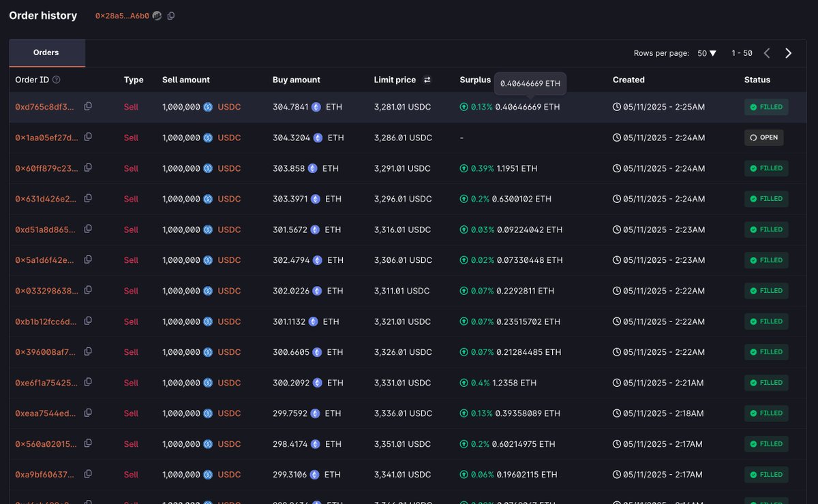Copy order ID 0xe6f1a75425
818x504 pixels.
click(x=88, y=382)
